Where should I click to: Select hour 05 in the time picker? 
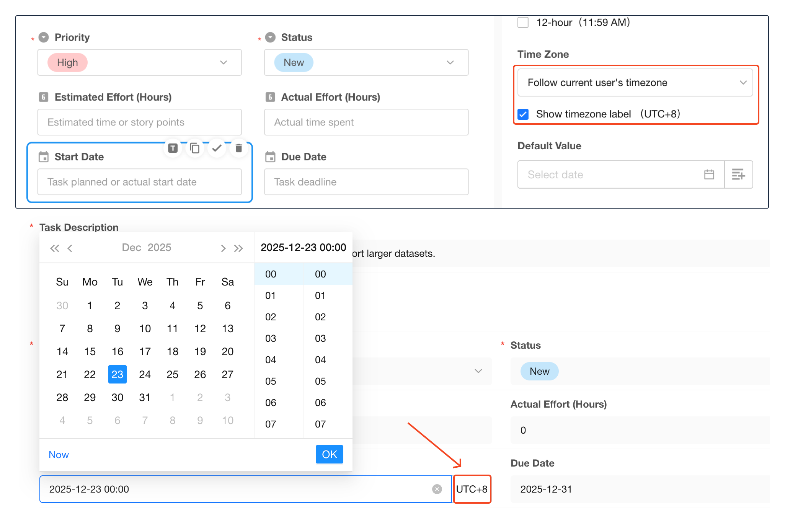(271, 381)
